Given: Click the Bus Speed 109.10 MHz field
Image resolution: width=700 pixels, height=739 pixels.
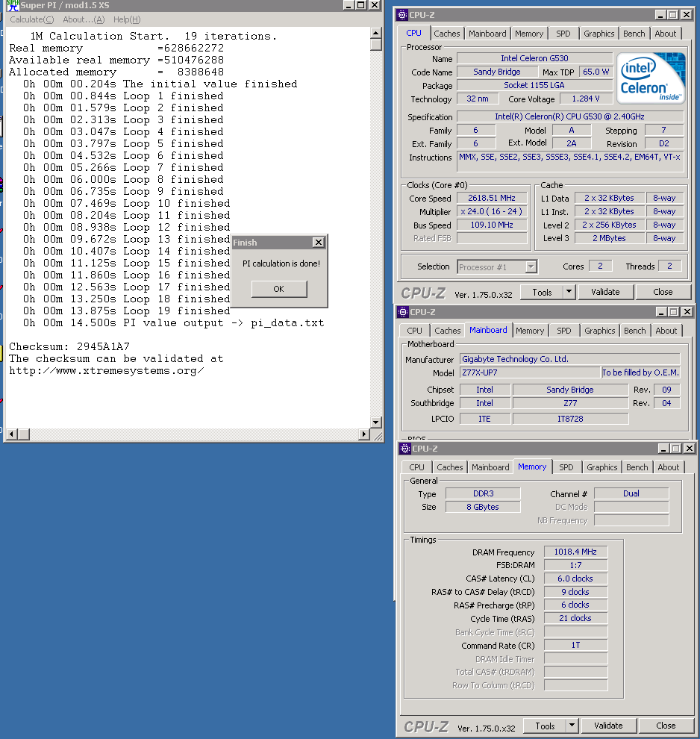Looking at the screenshot, I should [x=491, y=225].
